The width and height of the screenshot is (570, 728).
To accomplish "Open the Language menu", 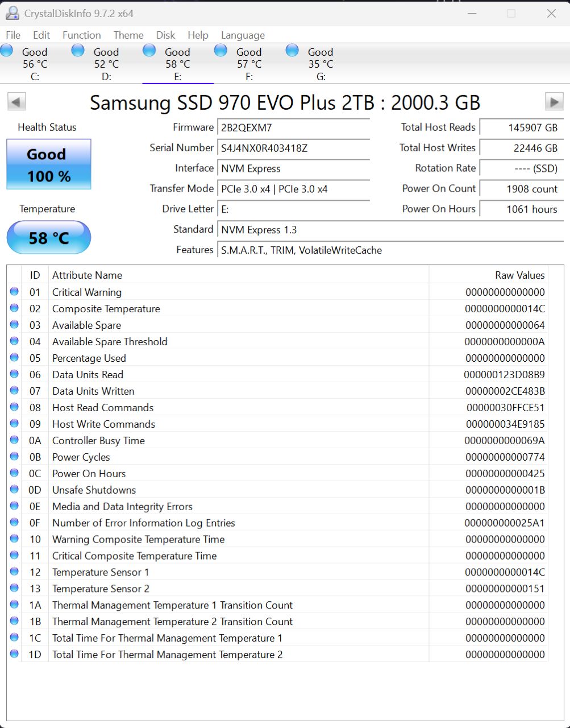I will 243,35.
